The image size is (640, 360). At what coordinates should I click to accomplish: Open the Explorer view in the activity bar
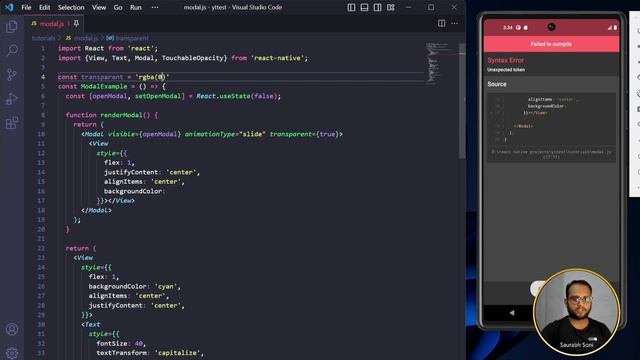[x=12, y=27]
